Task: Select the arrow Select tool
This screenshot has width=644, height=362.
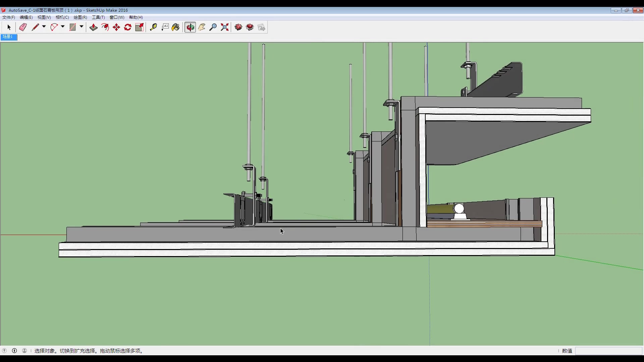Action: click(9, 27)
